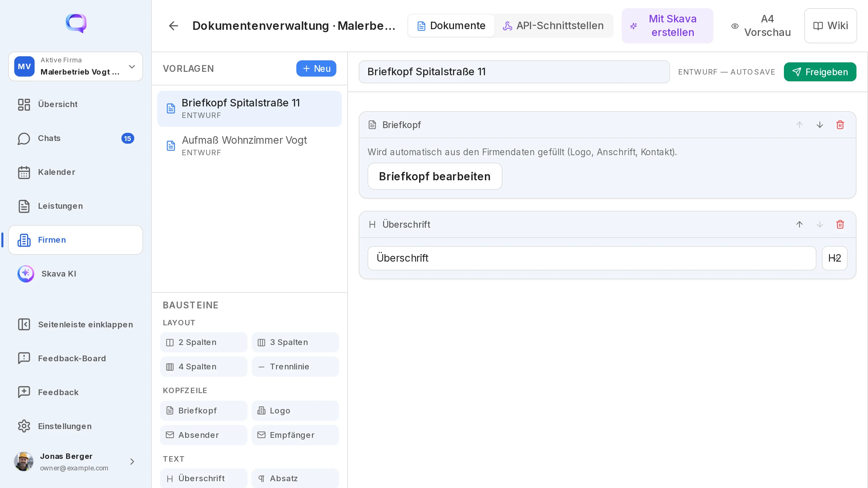
Task: Click the Freigeben button
Action: click(x=820, y=72)
